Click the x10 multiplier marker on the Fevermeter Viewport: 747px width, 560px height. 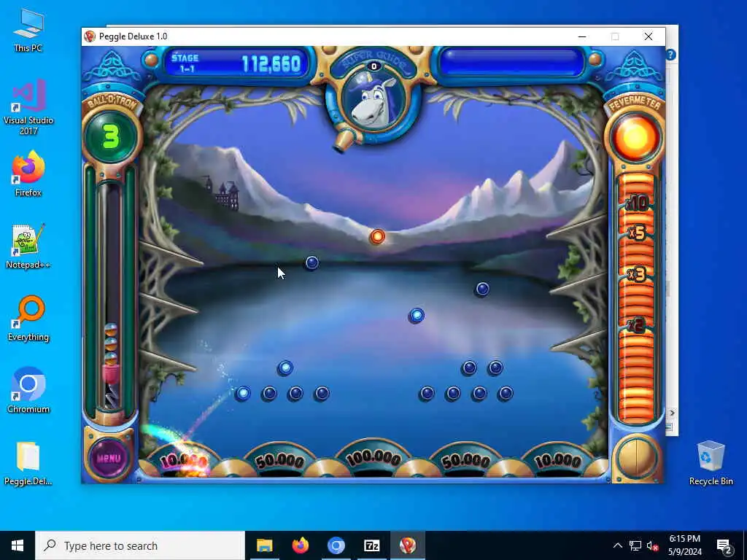coord(636,203)
